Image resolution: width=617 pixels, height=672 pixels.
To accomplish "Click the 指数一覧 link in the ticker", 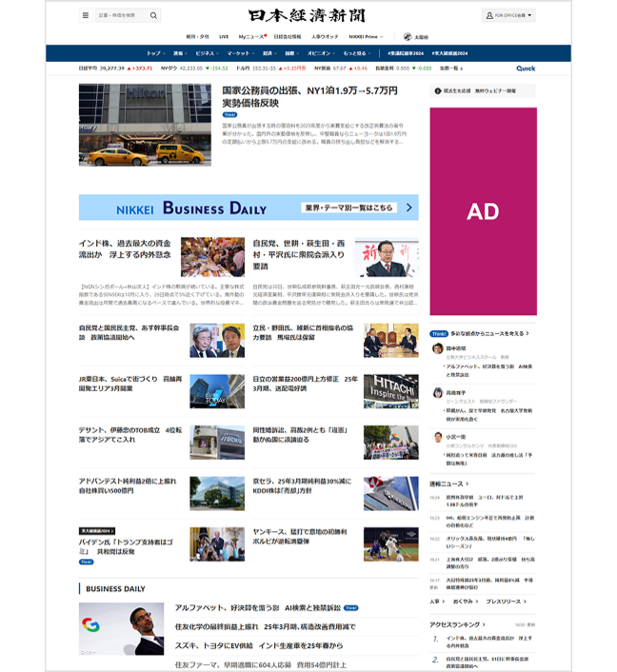I will [451, 69].
